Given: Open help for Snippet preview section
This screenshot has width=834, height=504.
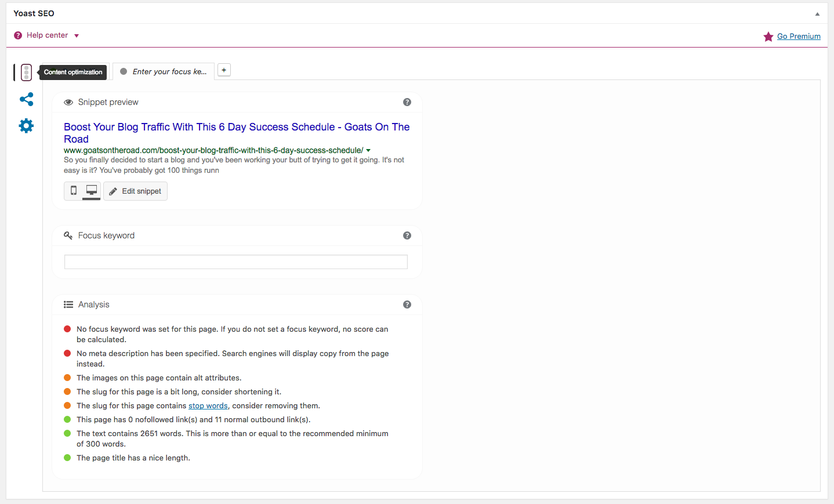Looking at the screenshot, I should coord(407,102).
